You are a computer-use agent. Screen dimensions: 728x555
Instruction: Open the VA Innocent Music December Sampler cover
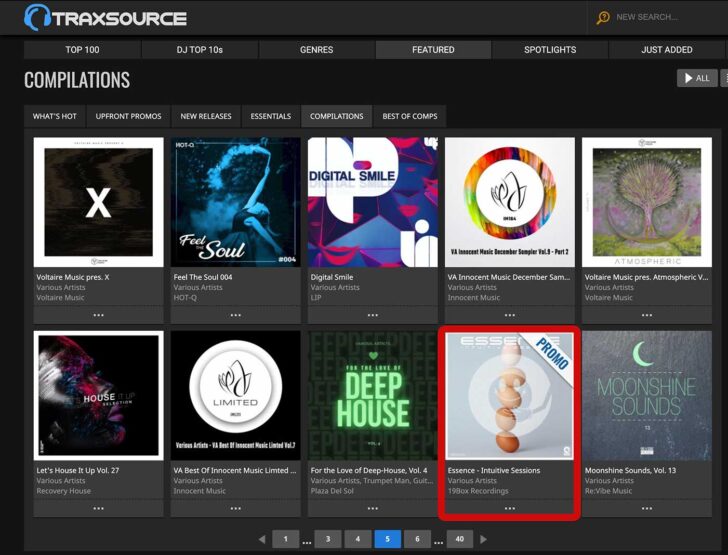pyautogui.click(x=509, y=202)
